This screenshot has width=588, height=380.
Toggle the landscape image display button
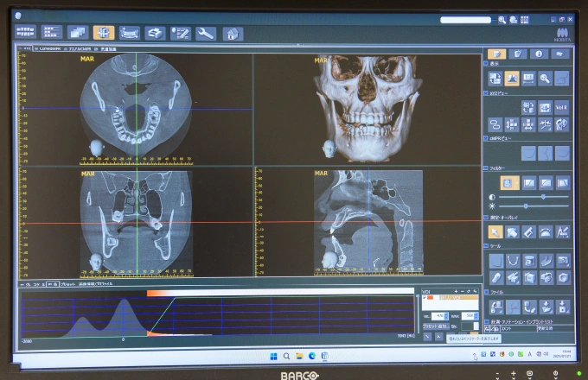point(512,79)
